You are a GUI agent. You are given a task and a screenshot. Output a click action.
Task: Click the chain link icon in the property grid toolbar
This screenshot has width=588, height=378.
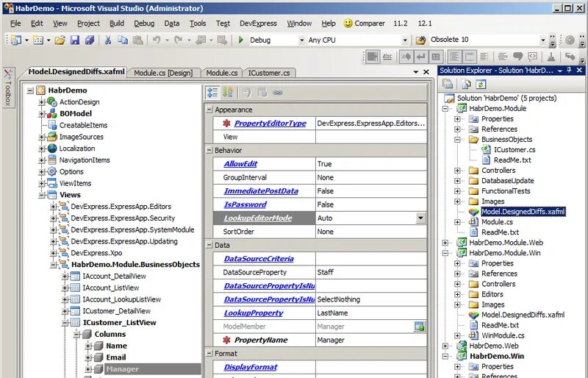[x=278, y=93]
